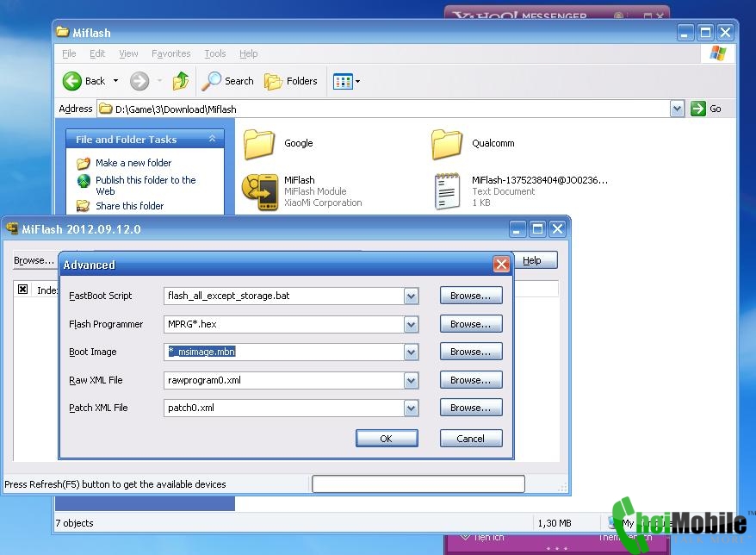Click the Raw XML File text field
The height and width of the screenshot is (555, 756).
pos(284,380)
